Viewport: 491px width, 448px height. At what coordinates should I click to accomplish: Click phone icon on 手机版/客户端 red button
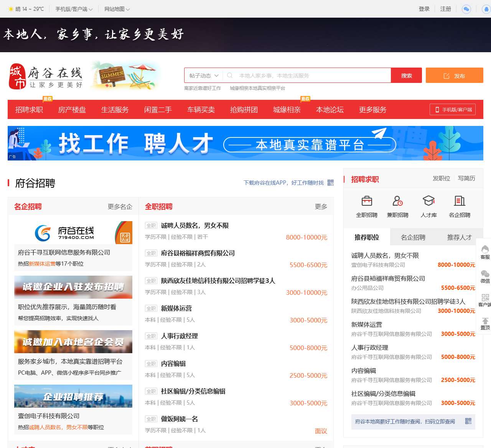(437, 109)
